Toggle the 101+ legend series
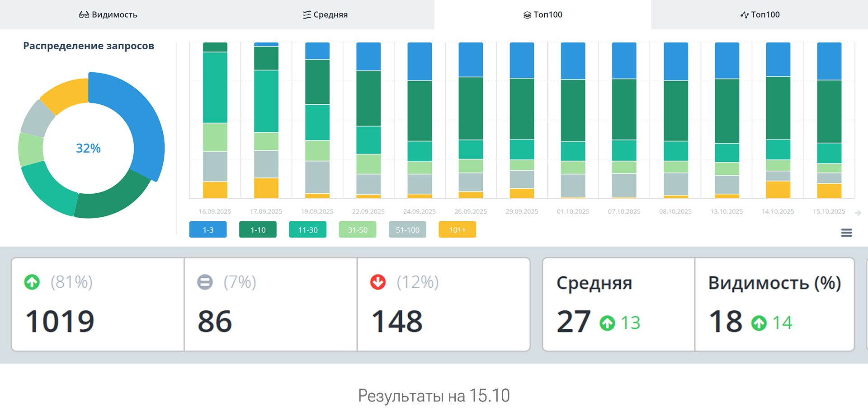Image resolution: width=868 pixels, height=420 pixels. 457,230
